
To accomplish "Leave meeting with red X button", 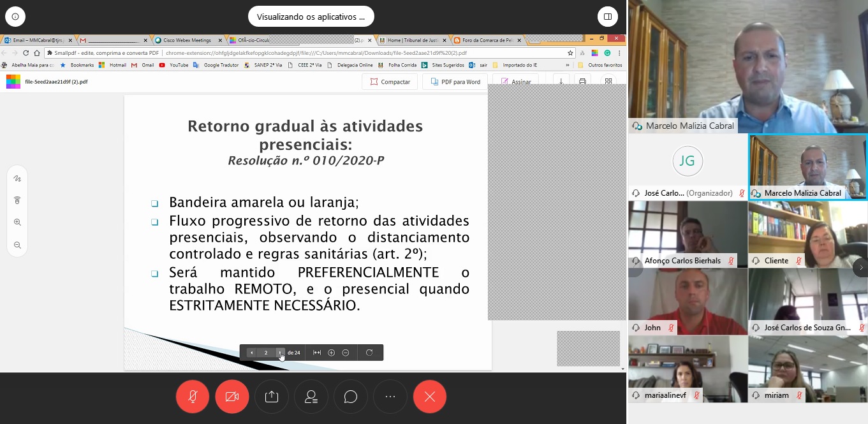I will pos(430,397).
